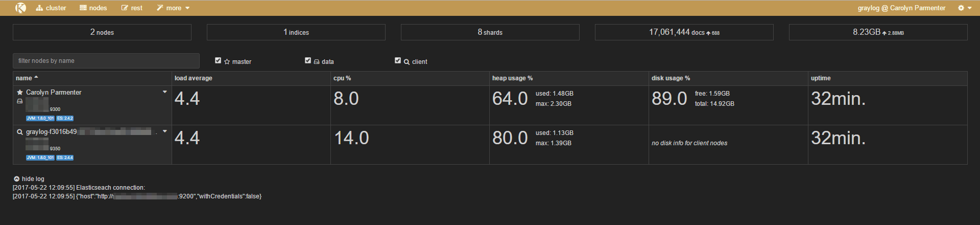This screenshot has width=980, height=225.
Task: Click the 8.23GB size counter
Action: (x=878, y=32)
